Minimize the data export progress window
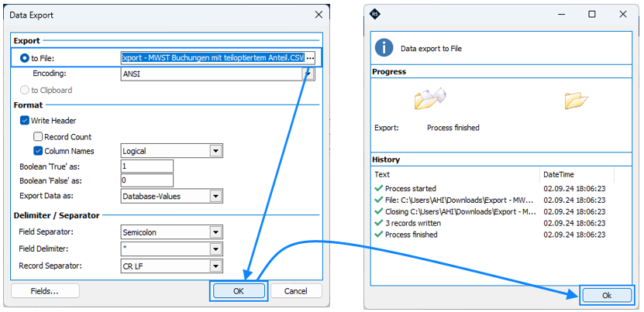The width and height of the screenshot is (644, 312). tap(561, 15)
